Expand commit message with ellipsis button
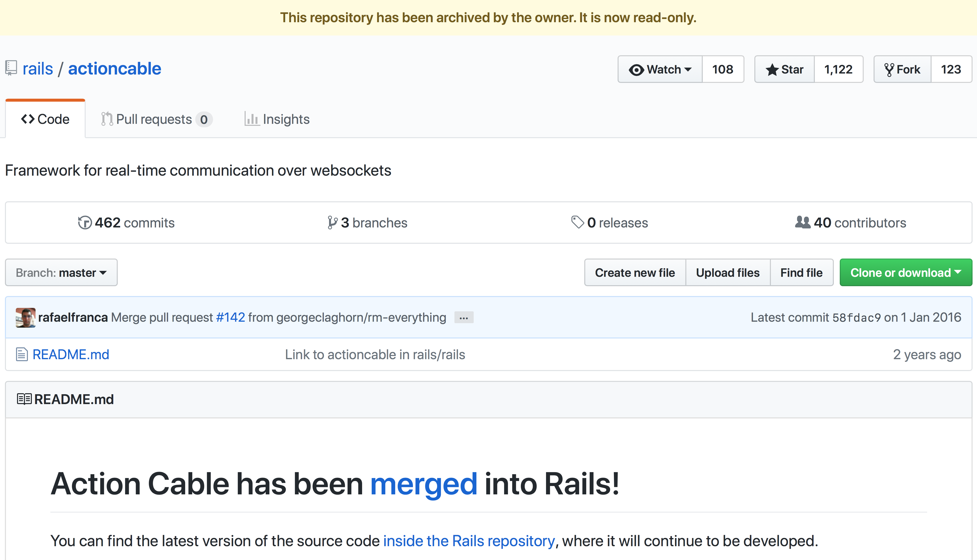The image size is (977, 560). (x=464, y=318)
